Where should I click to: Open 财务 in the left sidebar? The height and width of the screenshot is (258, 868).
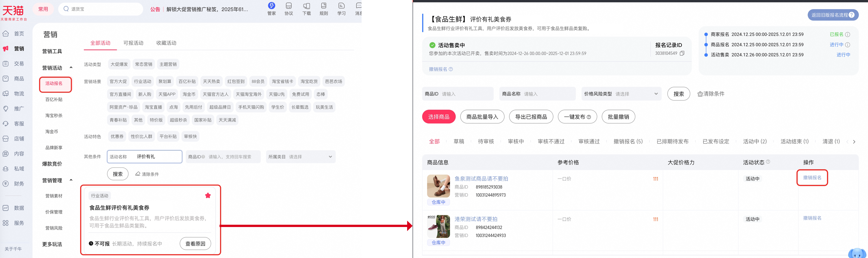(x=13, y=184)
